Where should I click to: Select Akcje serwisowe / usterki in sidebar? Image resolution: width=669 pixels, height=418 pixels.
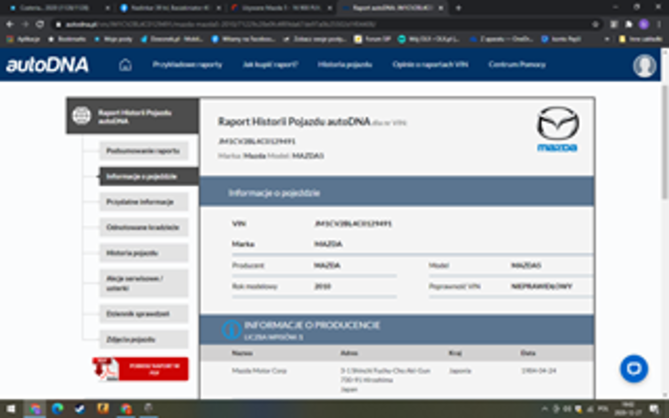pyautogui.click(x=144, y=283)
